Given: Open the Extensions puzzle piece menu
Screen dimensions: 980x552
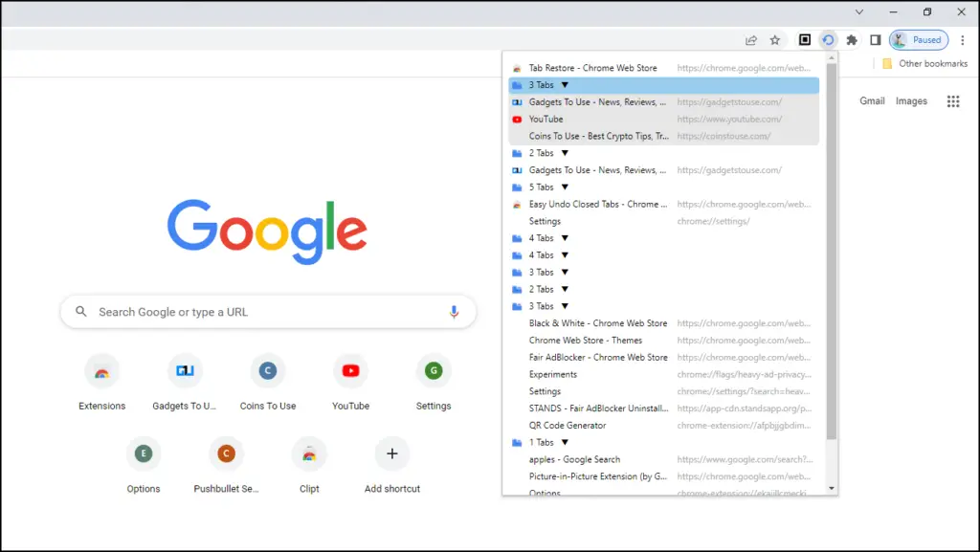Looking at the screenshot, I should point(851,40).
